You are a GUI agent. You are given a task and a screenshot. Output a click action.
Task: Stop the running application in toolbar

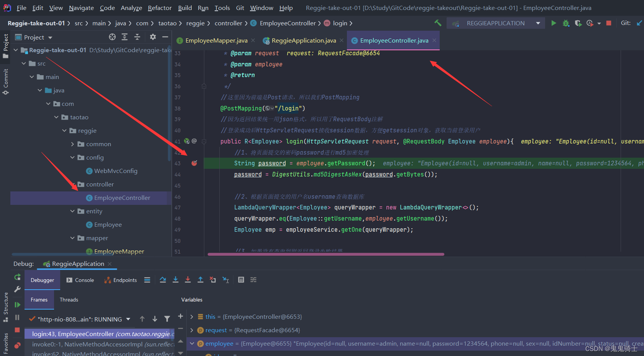point(608,23)
